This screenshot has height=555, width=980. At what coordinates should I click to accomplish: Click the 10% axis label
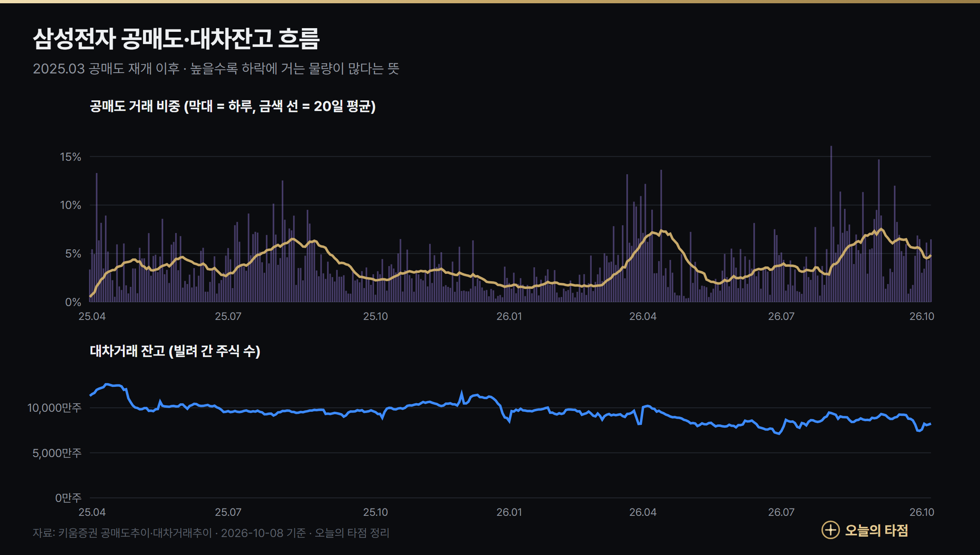point(71,205)
